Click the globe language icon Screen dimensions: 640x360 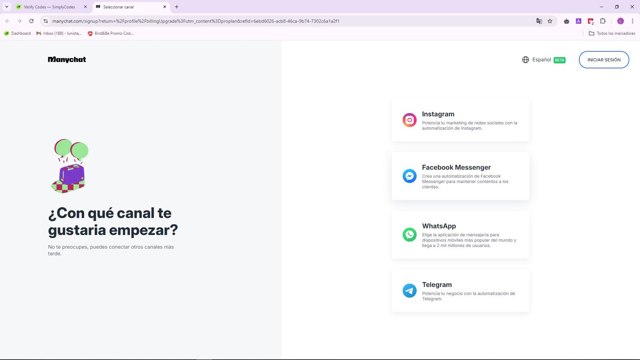click(x=525, y=60)
